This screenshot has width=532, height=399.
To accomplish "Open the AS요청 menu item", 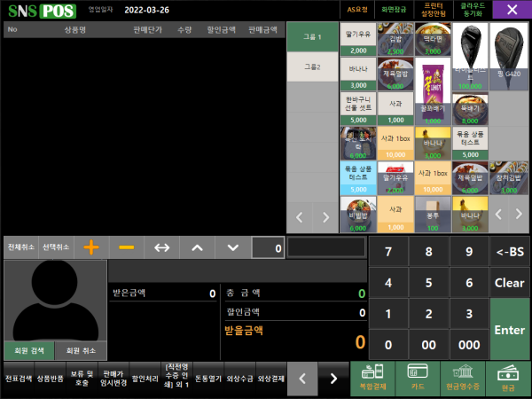I will coord(356,10).
